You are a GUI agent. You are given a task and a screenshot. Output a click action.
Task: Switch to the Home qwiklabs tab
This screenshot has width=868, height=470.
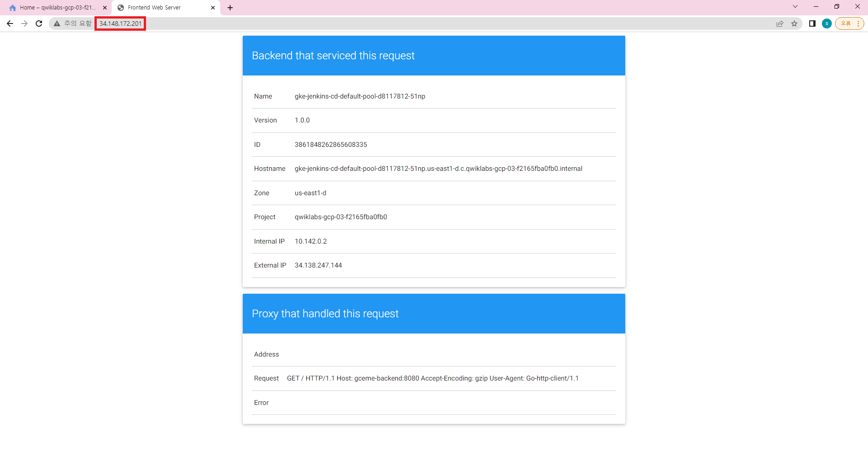(57, 8)
